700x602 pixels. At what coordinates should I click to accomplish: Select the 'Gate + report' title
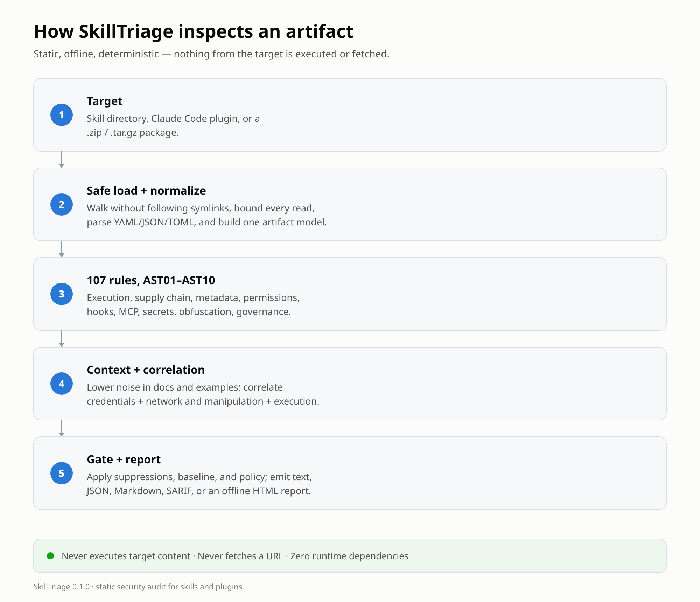click(124, 460)
